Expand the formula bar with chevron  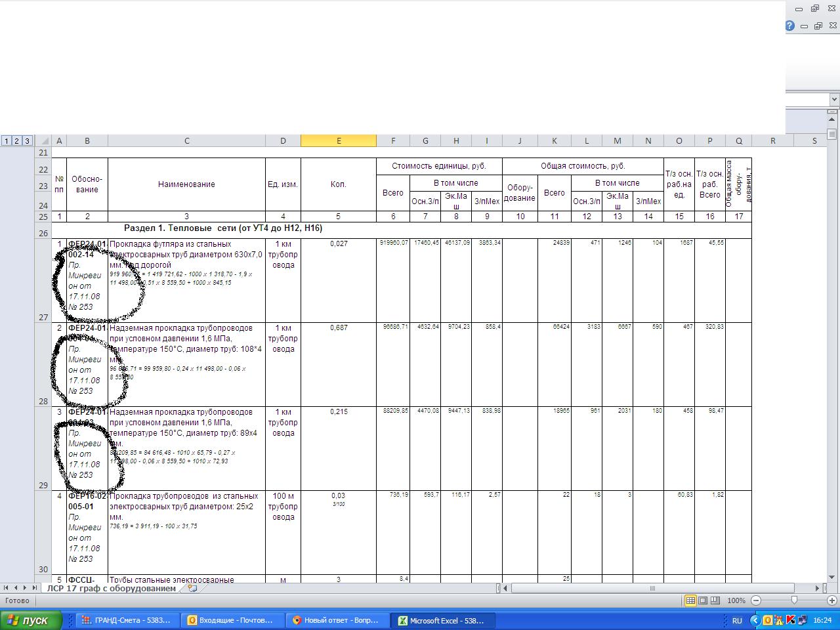coord(834,100)
